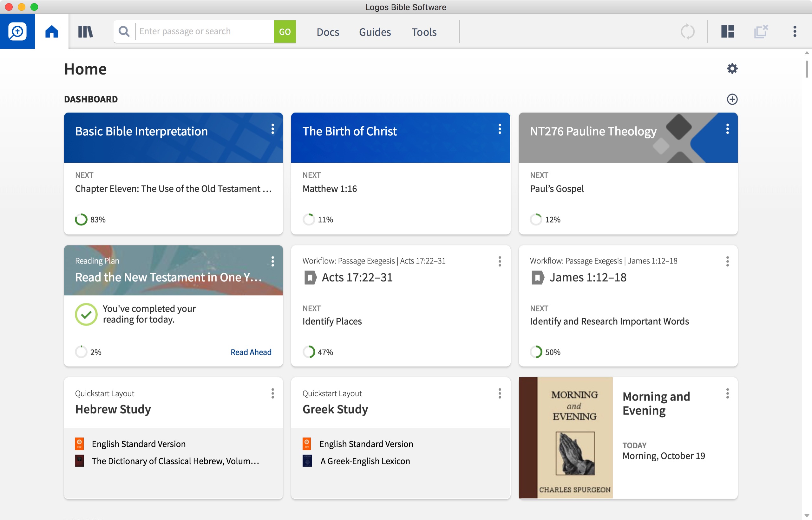Add a card to the Dashboard
812x520 pixels.
(732, 99)
